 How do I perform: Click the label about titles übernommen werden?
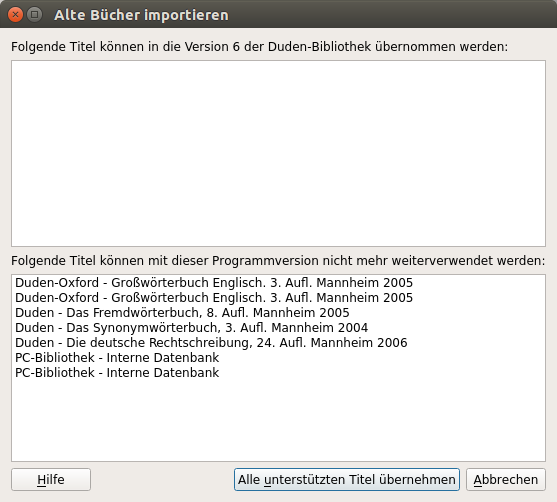pos(259,47)
